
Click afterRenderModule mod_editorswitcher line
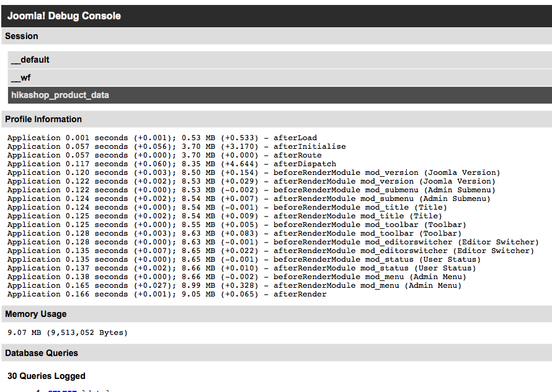270,251
